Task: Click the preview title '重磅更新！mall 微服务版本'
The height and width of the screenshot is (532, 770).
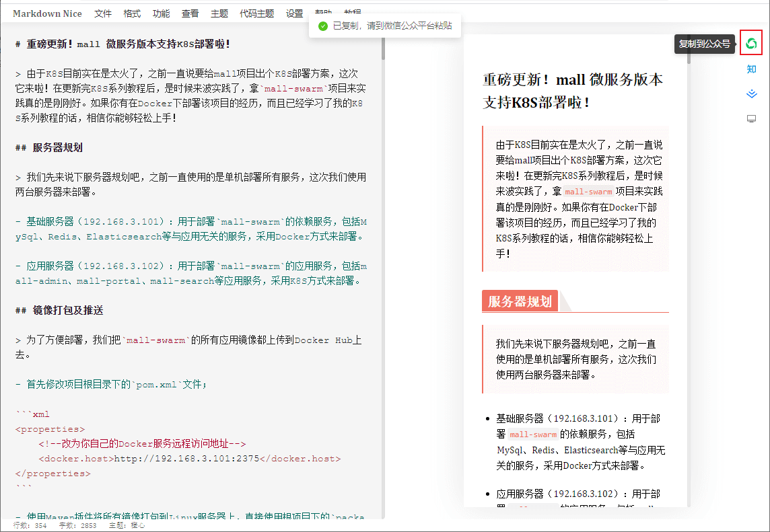Action: [x=573, y=91]
